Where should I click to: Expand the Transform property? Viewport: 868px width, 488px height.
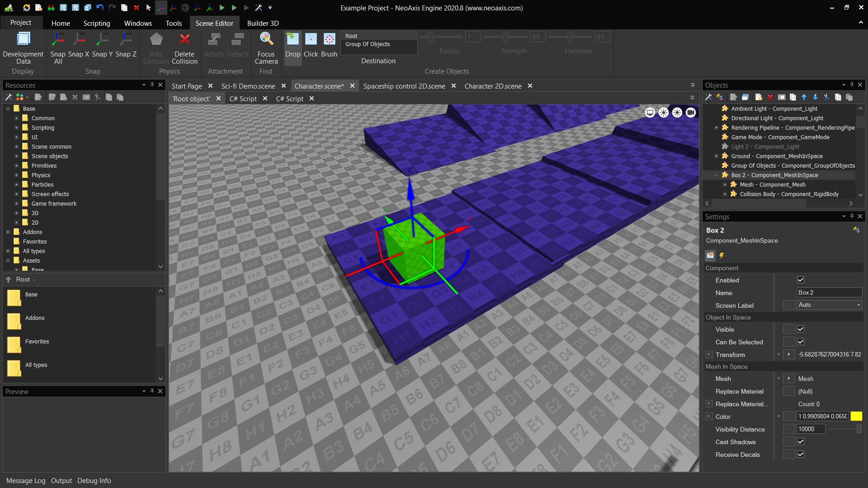pos(709,355)
